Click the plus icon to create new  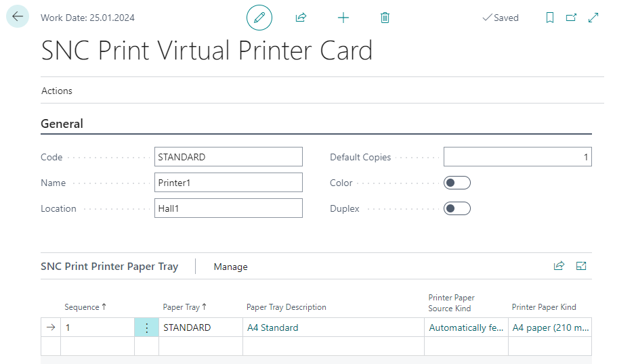pos(343,18)
